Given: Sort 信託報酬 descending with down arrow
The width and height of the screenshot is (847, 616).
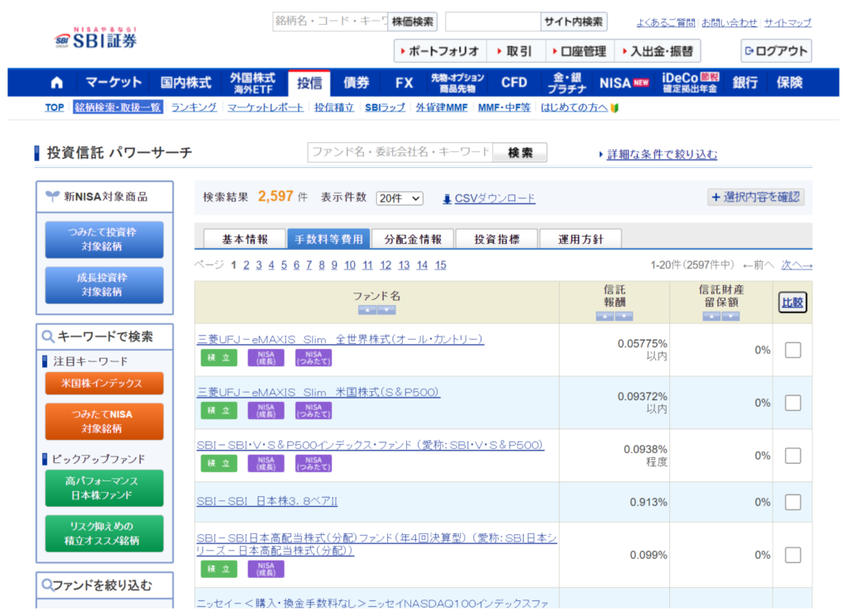Looking at the screenshot, I should pos(624,316).
